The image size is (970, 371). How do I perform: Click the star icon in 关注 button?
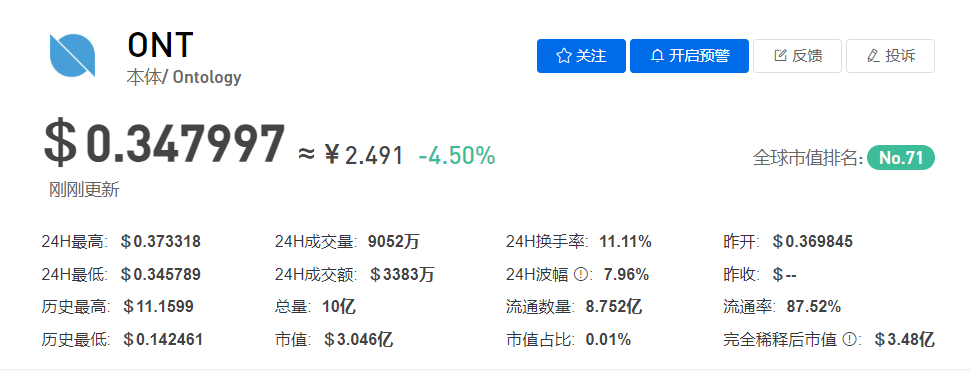[x=564, y=56]
